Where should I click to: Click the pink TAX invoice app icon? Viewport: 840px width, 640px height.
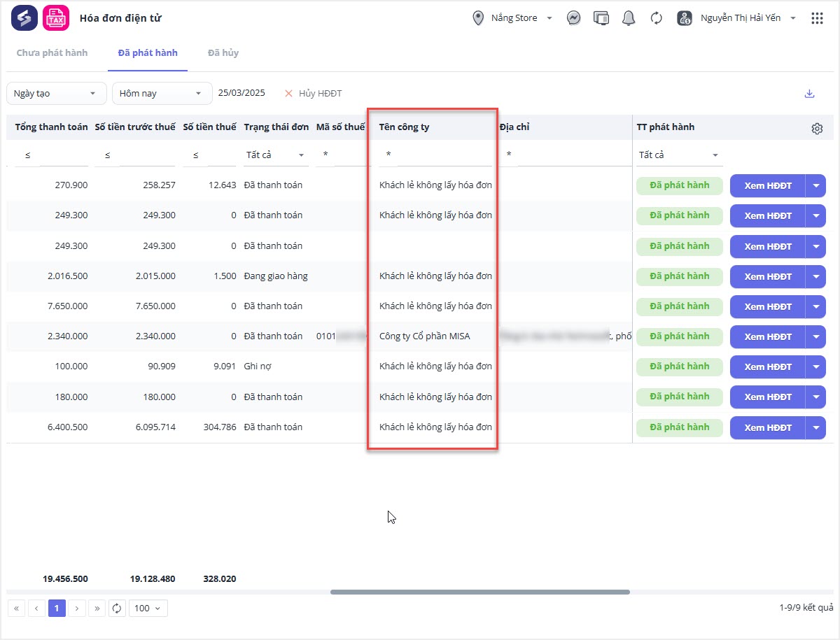pyautogui.click(x=56, y=18)
